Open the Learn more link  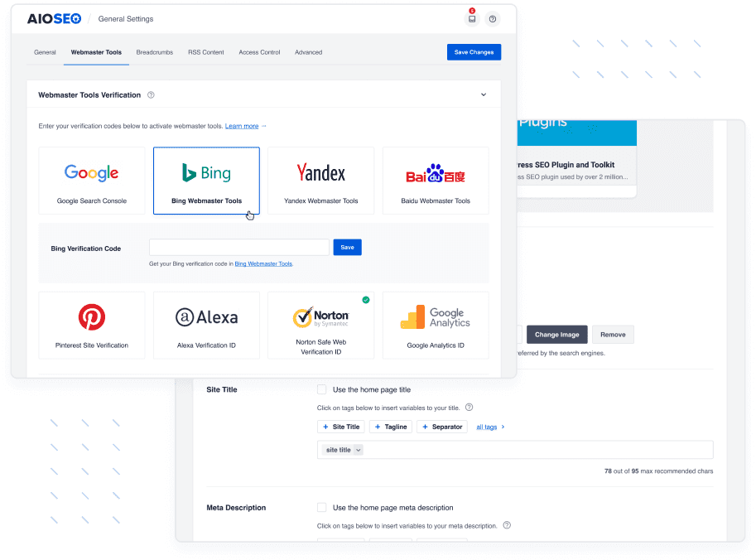(x=242, y=126)
